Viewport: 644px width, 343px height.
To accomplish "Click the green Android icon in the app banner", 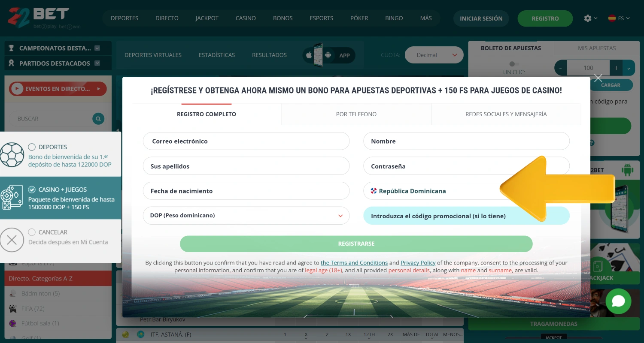I will point(627,170).
